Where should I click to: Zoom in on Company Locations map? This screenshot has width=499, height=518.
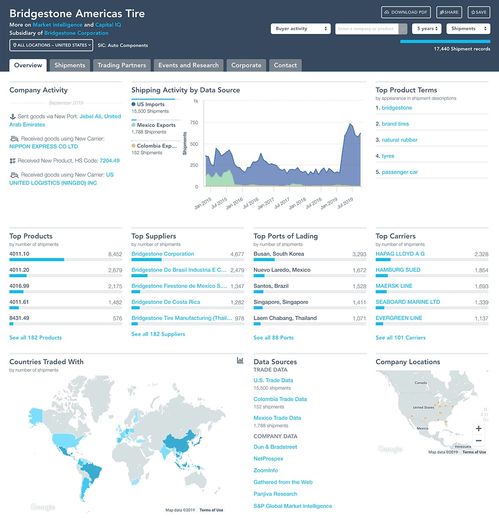click(x=479, y=428)
